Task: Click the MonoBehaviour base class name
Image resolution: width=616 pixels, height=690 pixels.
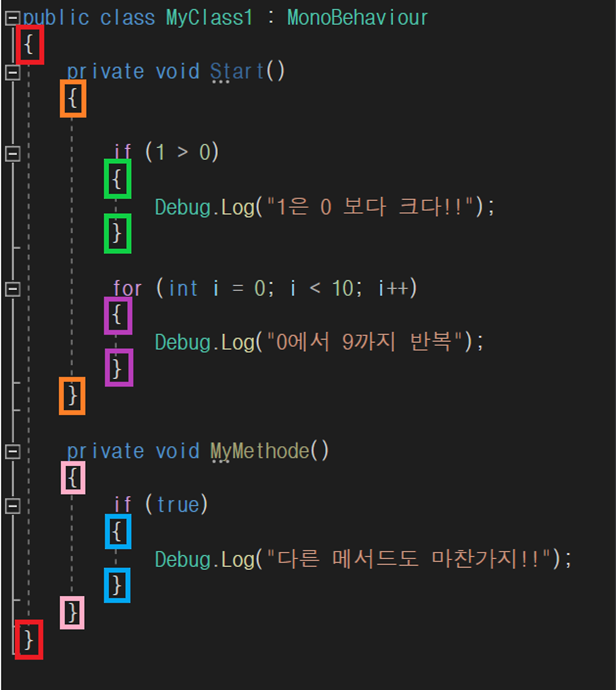Action: (358, 18)
